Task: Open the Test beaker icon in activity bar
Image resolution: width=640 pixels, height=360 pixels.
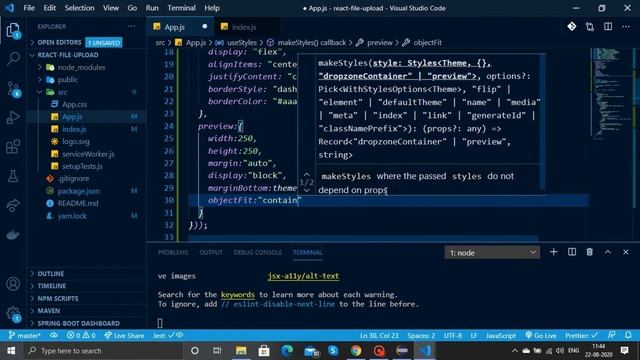Action: (13, 176)
